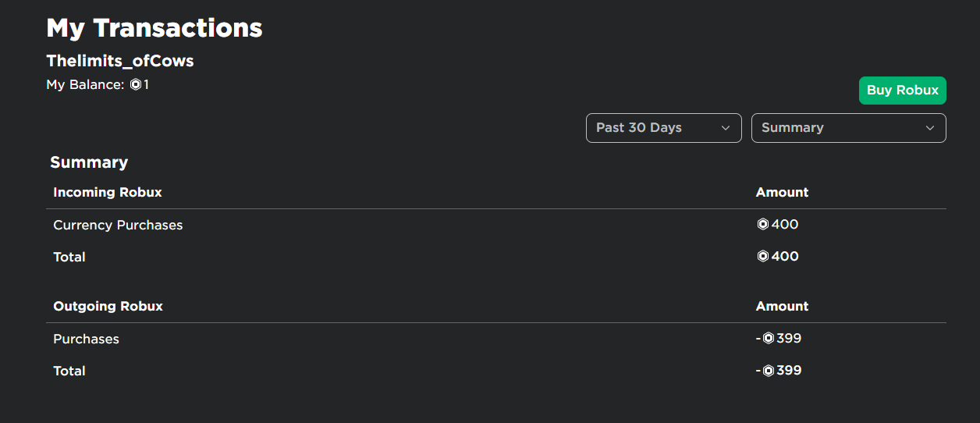Click chevron arrow on Summary dropdown

(930, 128)
